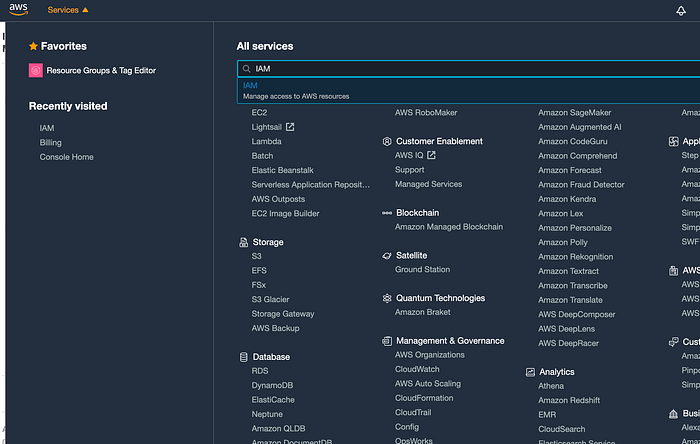Open the EC2 service
Viewport: 700px width, 444px height.
[259, 113]
